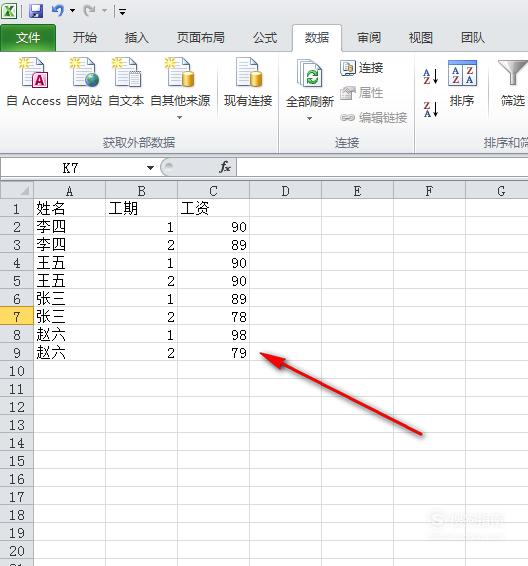Open the 公式 tab
The image size is (528, 566).
[x=265, y=38]
